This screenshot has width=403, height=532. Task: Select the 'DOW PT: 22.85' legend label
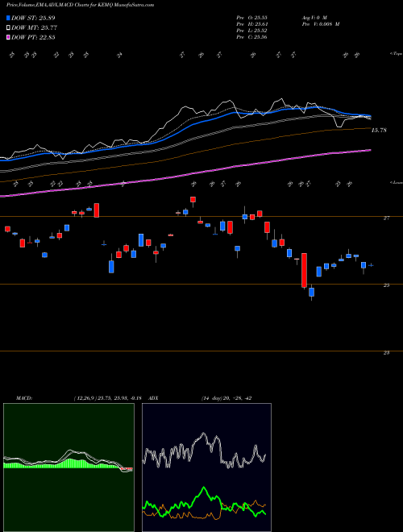click(x=33, y=37)
